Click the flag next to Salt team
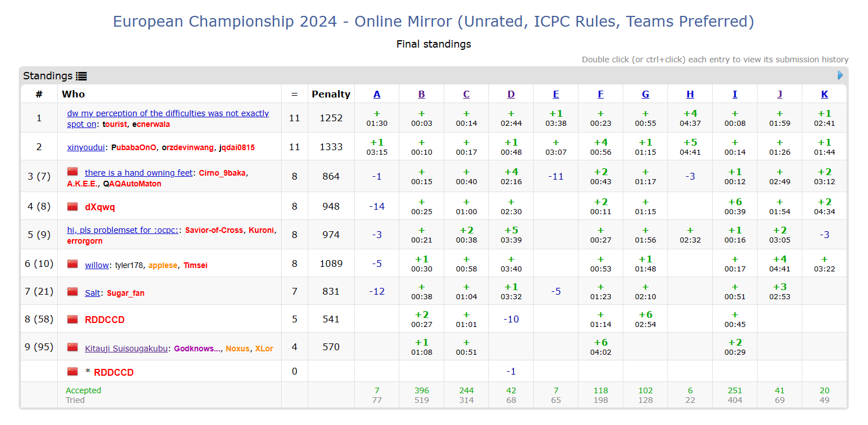This screenshot has height=425, width=868. click(72, 292)
